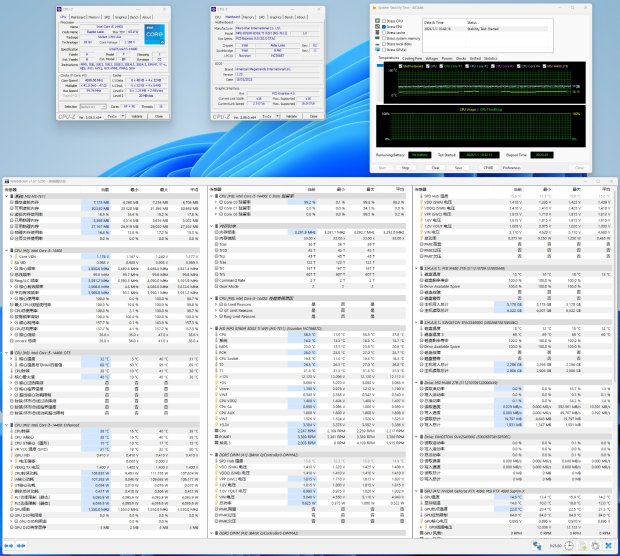Toggle the MSI M480 2TB legend checkbox

click(x=545, y=66)
